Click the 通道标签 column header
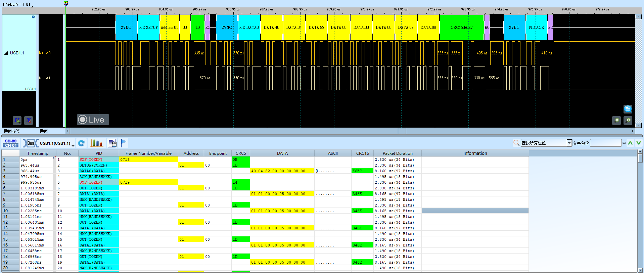The image size is (644, 273). point(12,131)
